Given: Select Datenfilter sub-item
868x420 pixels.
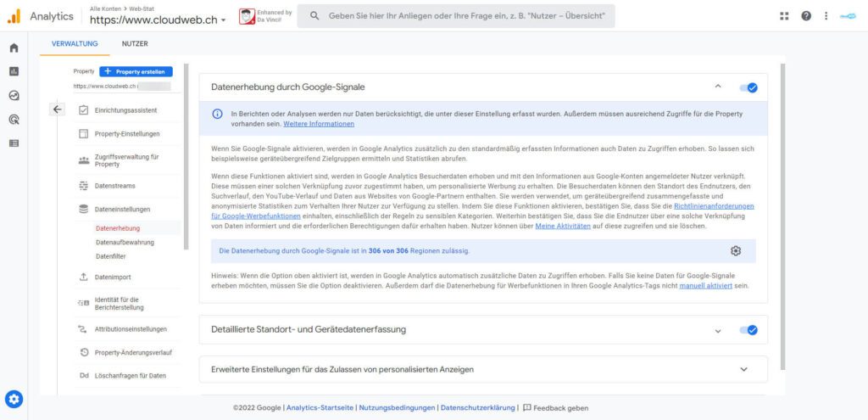Looking at the screenshot, I should pos(111,256).
